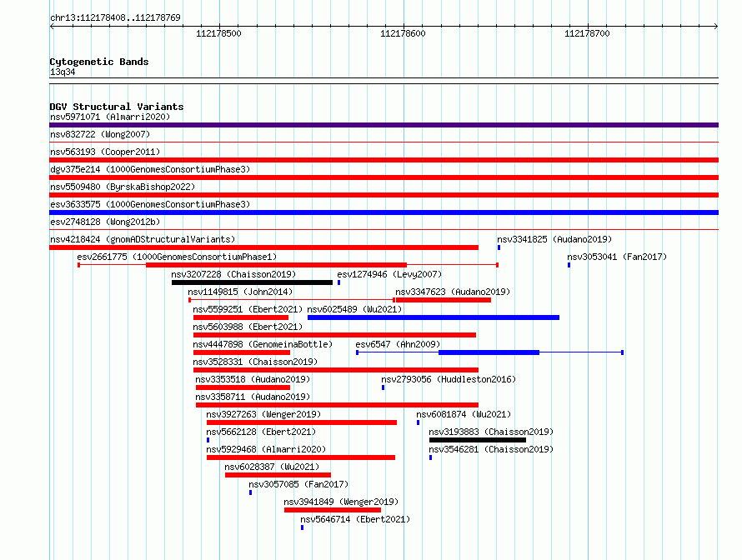Image resolution: width=742 pixels, height=560 pixels.
Task: Click the 112178500 ruler coordinate
Action: pos(218,33)
